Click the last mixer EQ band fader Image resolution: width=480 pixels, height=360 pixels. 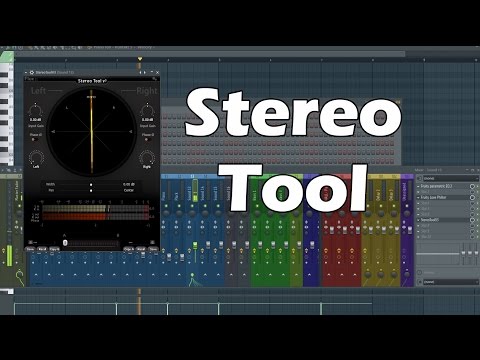tap(476, 253)
